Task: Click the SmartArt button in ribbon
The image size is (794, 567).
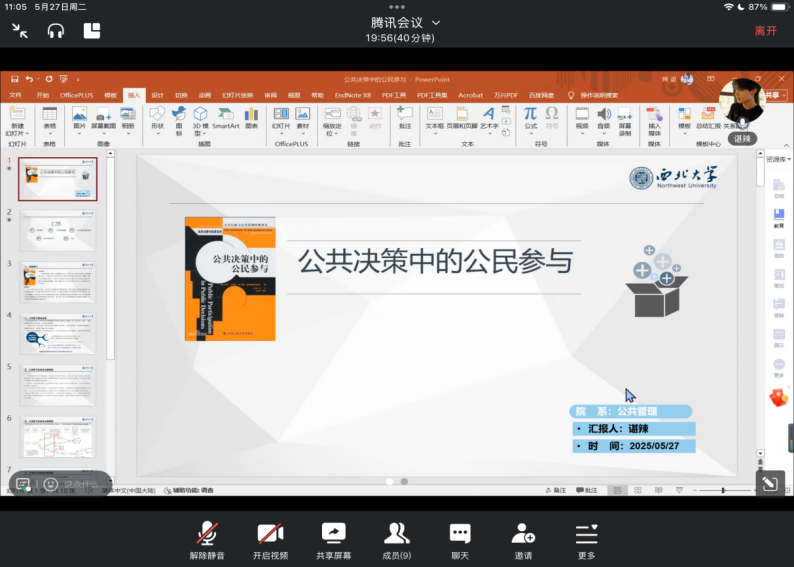Action: coord(225,119)
